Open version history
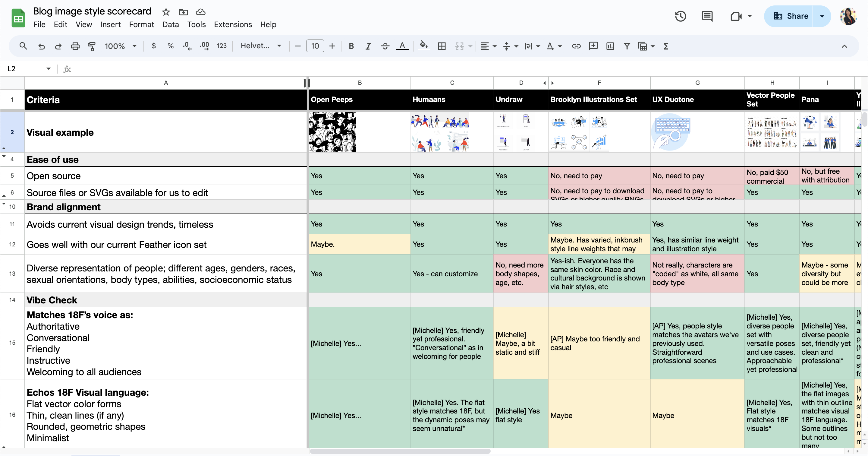This screenshot has height=456, width=868. (680, 16)
